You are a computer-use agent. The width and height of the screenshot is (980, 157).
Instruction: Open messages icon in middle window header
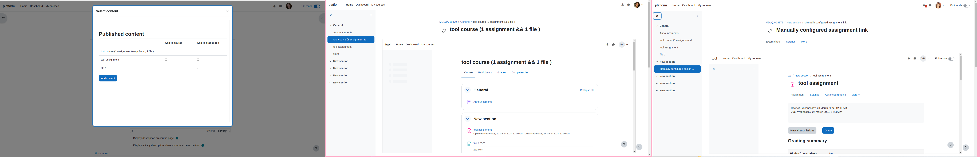tap(629, 5)
